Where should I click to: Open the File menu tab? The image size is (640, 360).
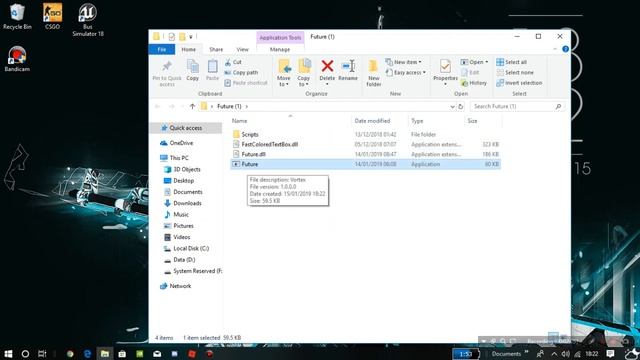click(x=162, y=49)
